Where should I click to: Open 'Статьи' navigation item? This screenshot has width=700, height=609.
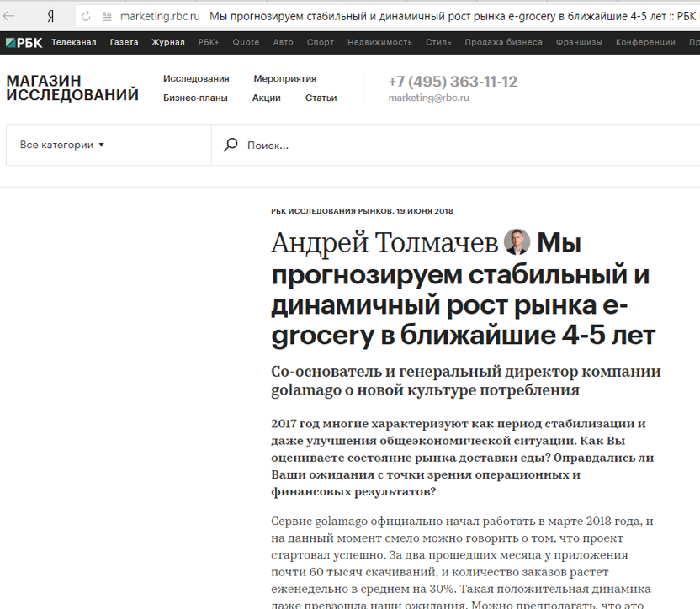click(x=321, y=98)
